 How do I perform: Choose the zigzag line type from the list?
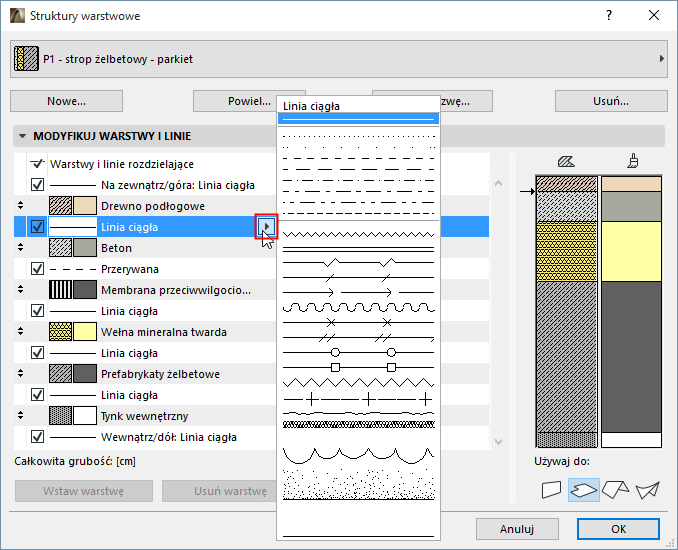pyautogui.click(x=358, y=233)
